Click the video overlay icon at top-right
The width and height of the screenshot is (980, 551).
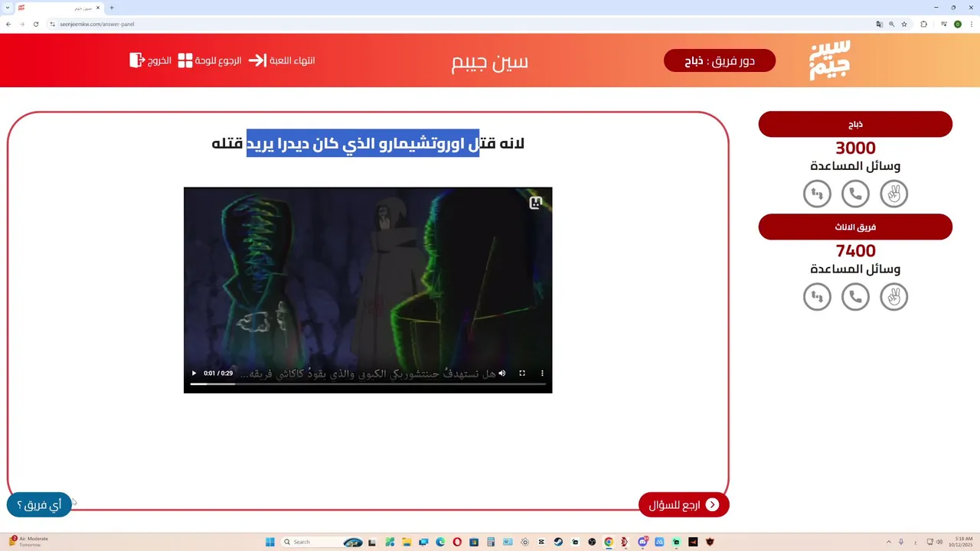pos(536,203)
